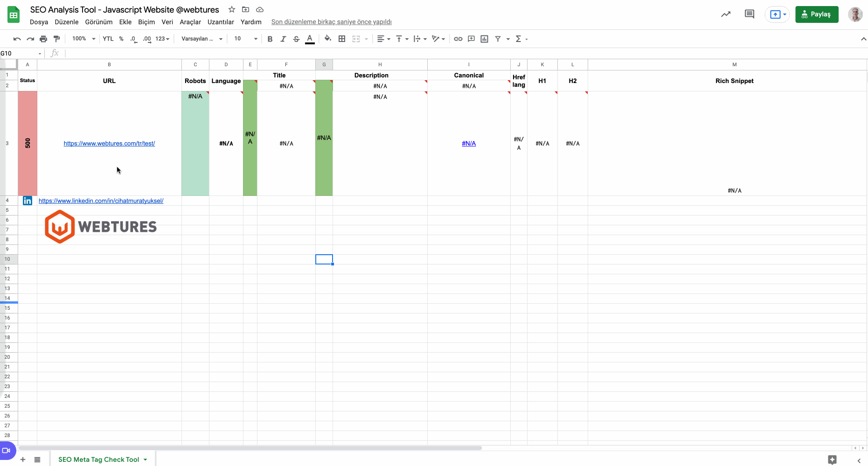
Task: Click the insert comment icon in toolbar
Action: [471, 39]
